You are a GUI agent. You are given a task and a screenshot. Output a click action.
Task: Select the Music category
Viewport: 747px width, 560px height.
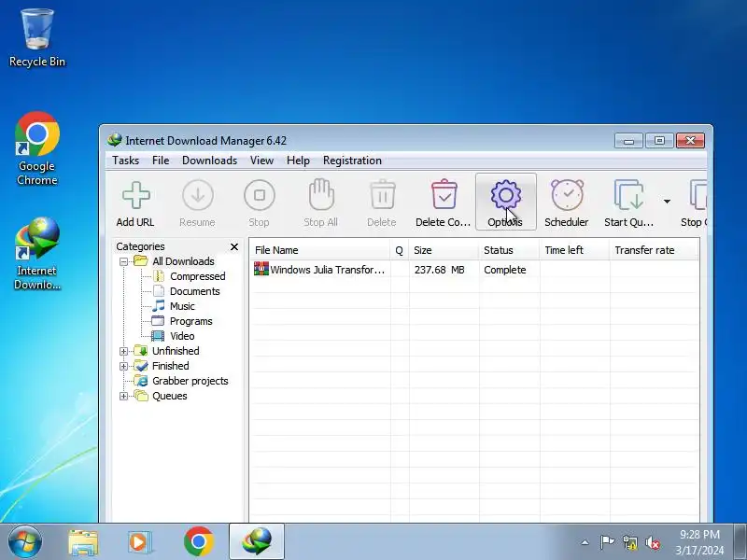point(182,306)
